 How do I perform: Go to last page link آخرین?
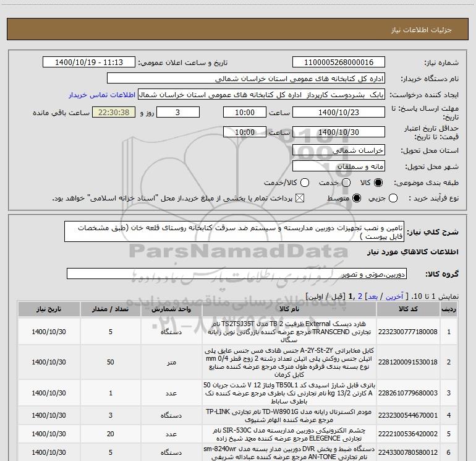click(394, 296)
